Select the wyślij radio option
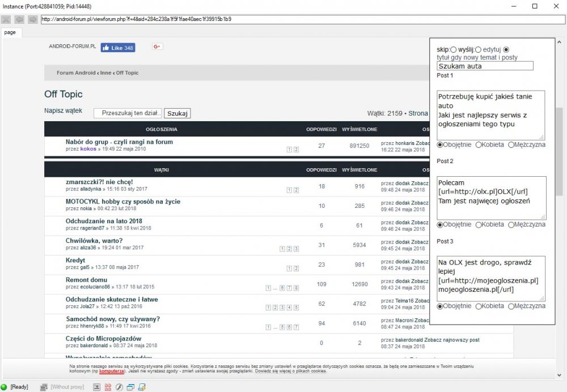Image resolution: width=567 pixels, height=392 pixels. point(478,50)
